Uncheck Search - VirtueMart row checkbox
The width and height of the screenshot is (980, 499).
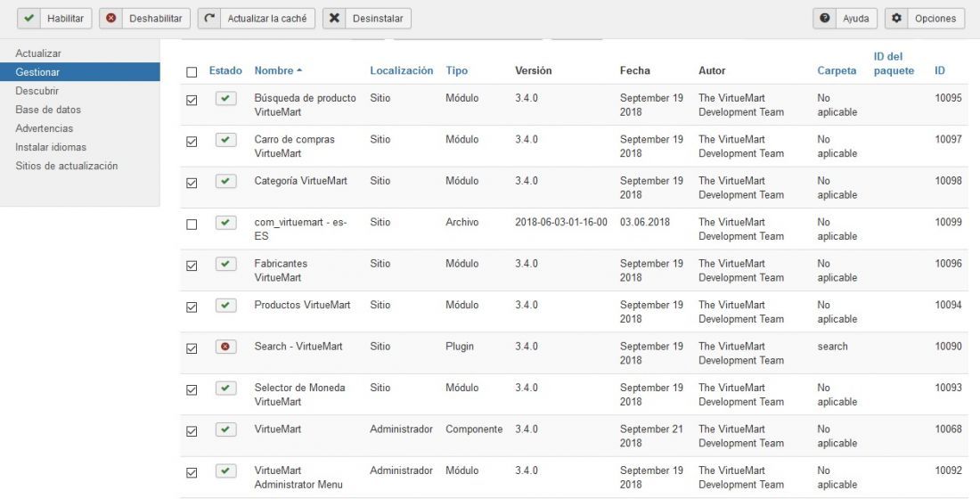[x=192, y=348]
